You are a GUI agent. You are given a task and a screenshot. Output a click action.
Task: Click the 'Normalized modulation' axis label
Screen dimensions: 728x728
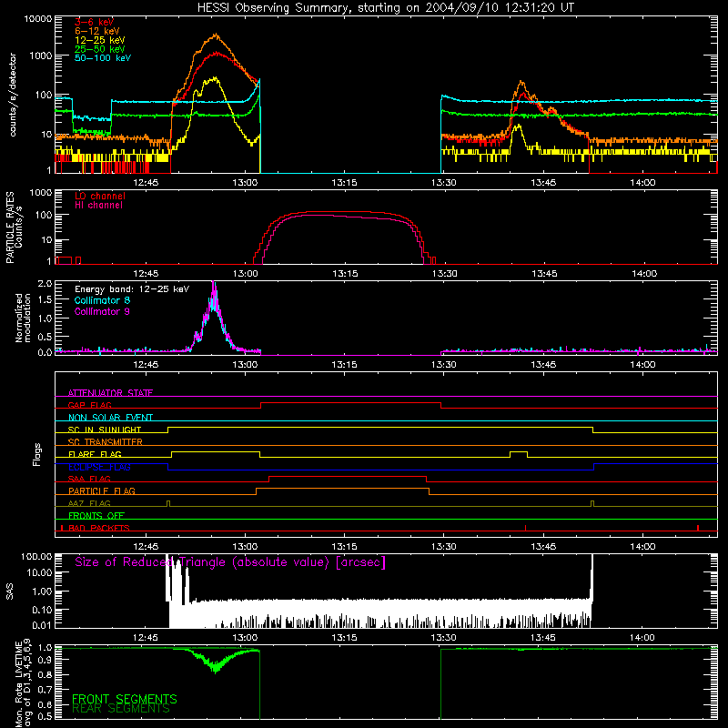pos(23,318)
